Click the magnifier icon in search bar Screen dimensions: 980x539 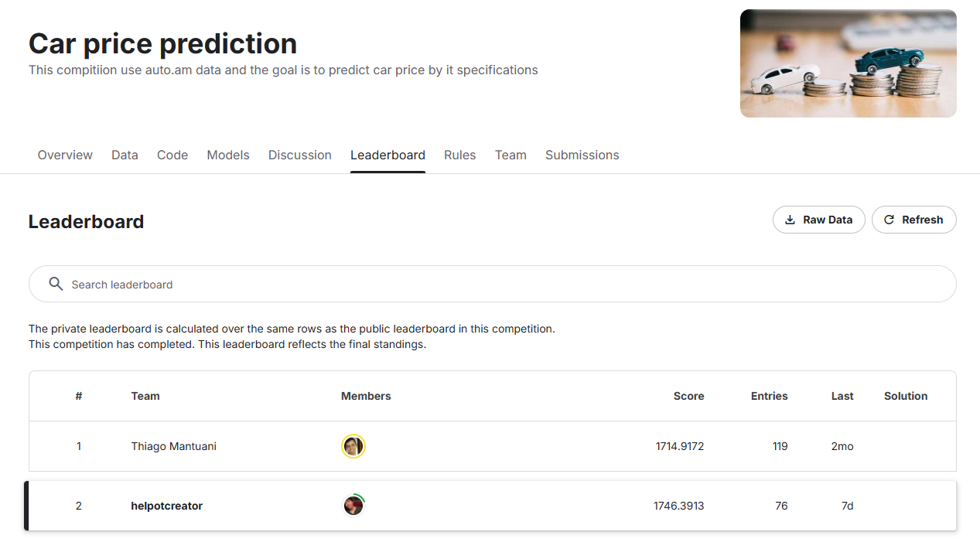point(56,284)
